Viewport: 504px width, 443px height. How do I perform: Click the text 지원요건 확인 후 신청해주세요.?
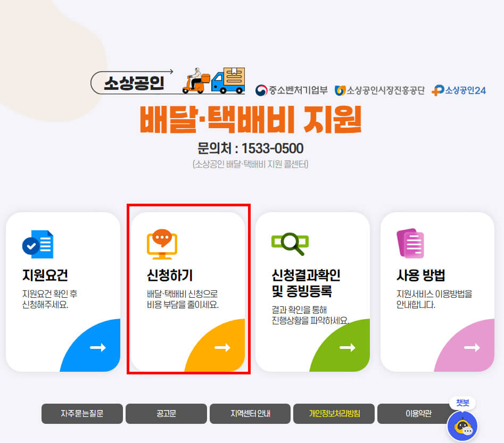click(49, 299)
